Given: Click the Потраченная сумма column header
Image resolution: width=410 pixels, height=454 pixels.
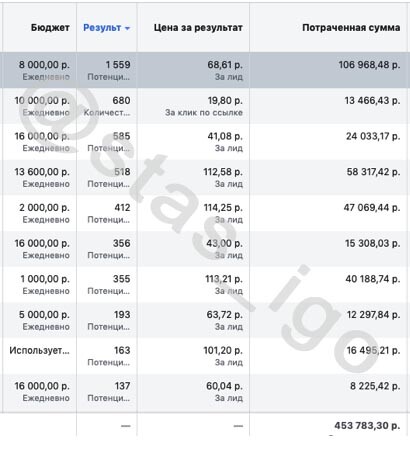Looking at the screenshot, I should 351,28.
